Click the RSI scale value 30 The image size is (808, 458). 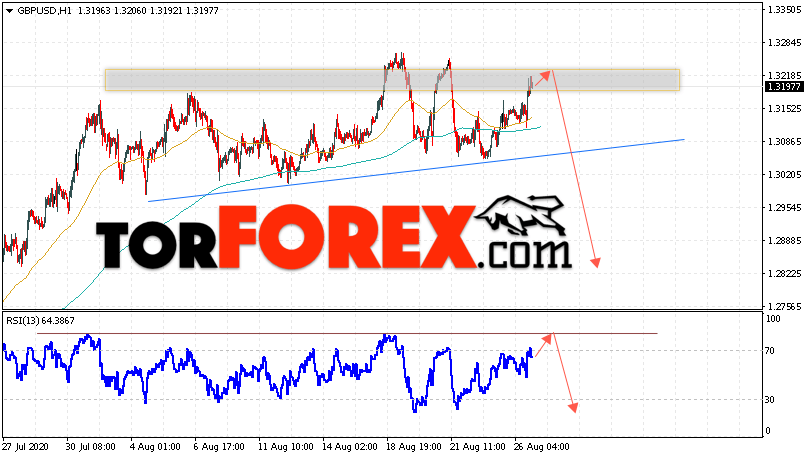(x=770, y=400)
